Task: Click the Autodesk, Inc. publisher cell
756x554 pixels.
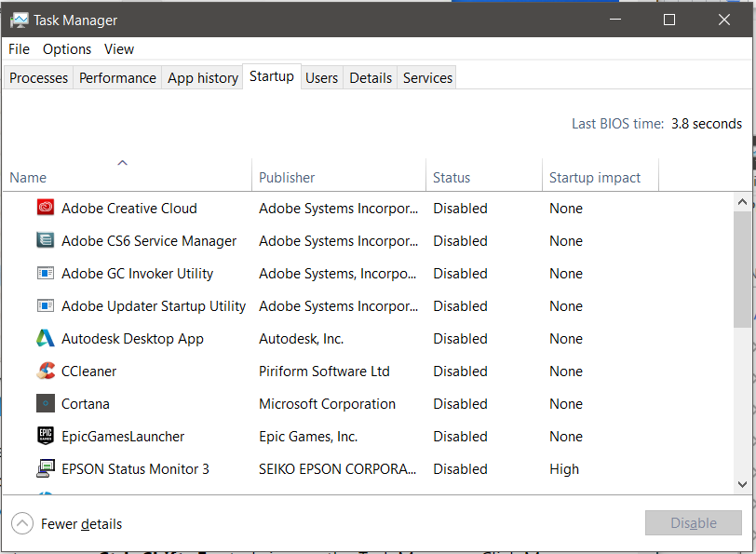Action: pyautogui.click(x=302, y=339)
